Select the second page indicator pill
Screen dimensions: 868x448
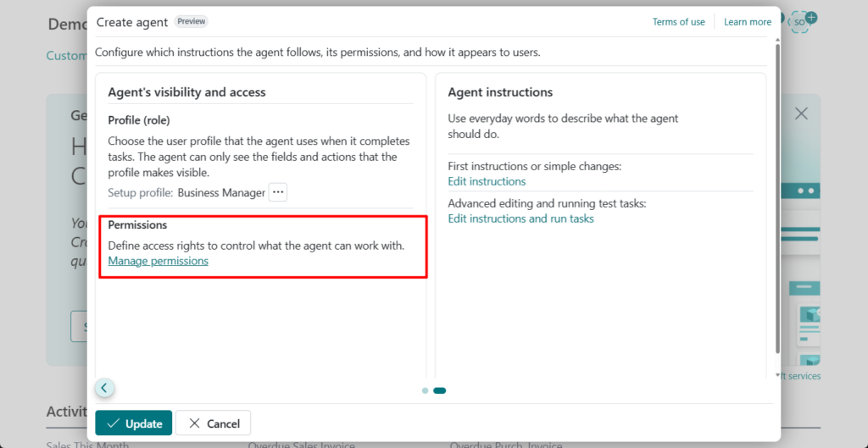click(440, 390)
